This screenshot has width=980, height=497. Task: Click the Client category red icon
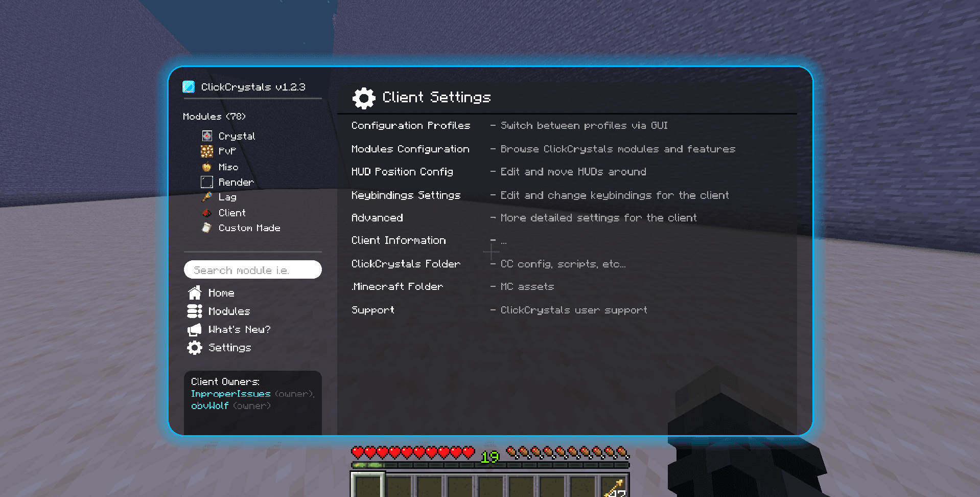coord(207,213)
